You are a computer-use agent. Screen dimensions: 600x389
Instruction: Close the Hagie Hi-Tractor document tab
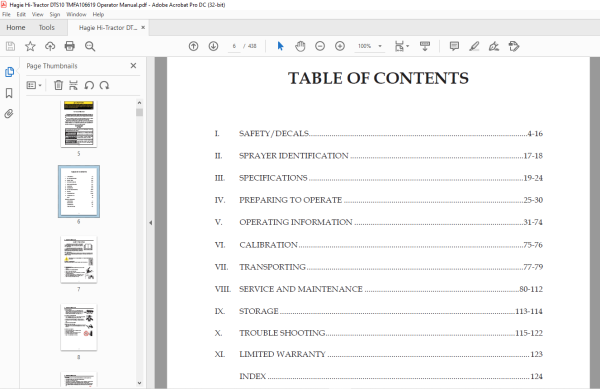tap(143, 28)
